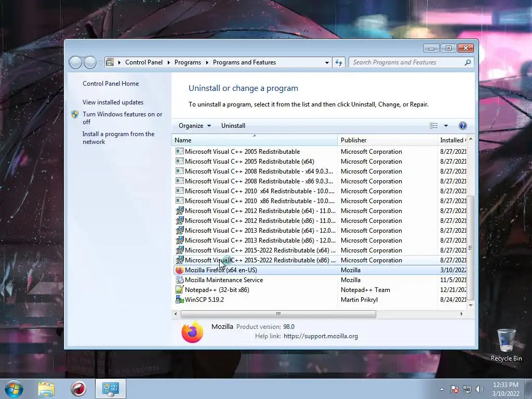The width and height of the screenshot is (532, 399).
Task: Click the vertical scrollbar thumb of the list
Action: click(x=470, y=248)
